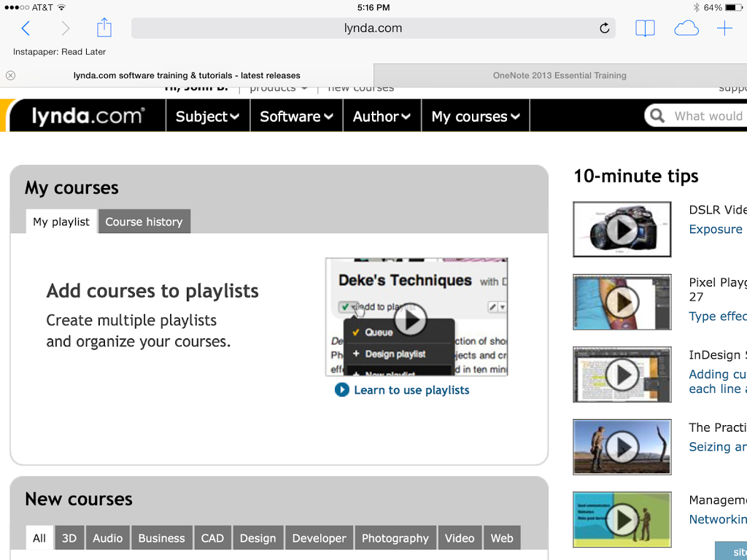The image size is (747, 560).
Task: Filter new courses by 3D
Action: pyautogui.click(x=69, y=538)
